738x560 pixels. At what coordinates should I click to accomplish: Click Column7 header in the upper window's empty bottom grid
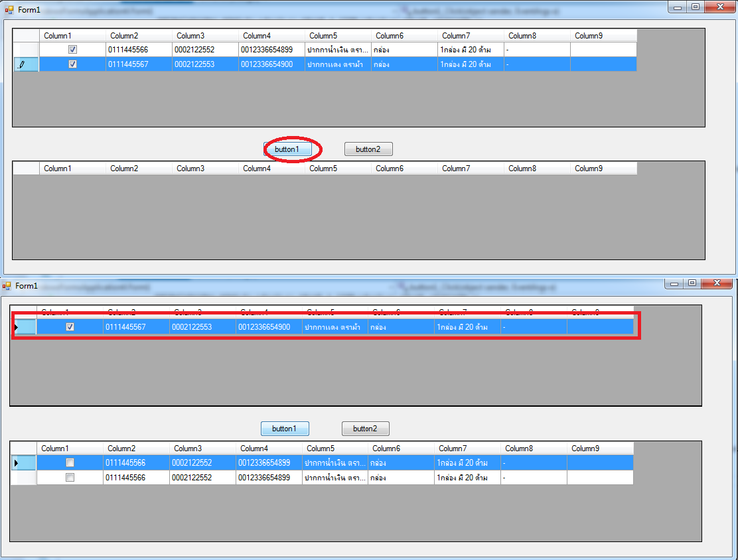(471, 169)
